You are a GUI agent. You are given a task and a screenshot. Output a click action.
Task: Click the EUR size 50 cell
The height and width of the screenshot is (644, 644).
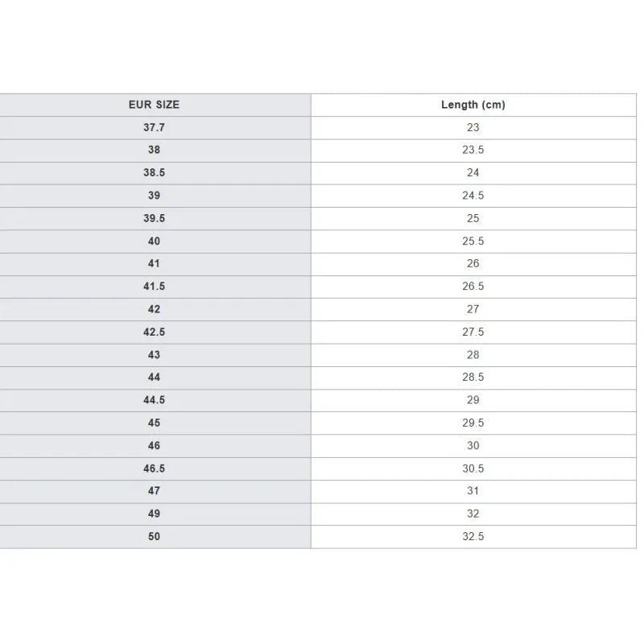pos(154,536)
